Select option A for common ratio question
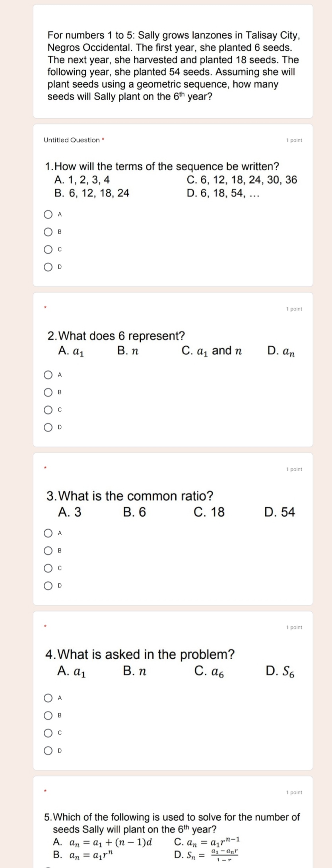The image size is (332, 868). pos(48,532)
